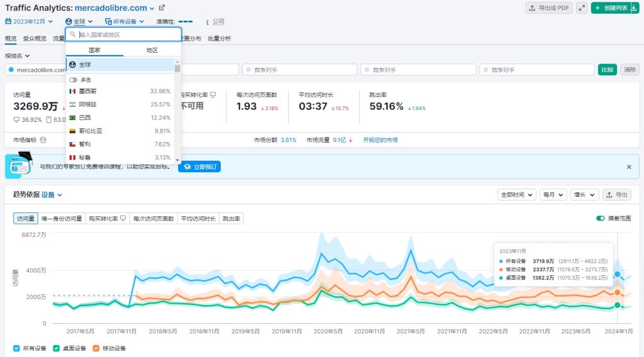Screen dimensions: 644x357
Task: Select the Argentina flag entry 阿根廷
Action: (119, 104)
